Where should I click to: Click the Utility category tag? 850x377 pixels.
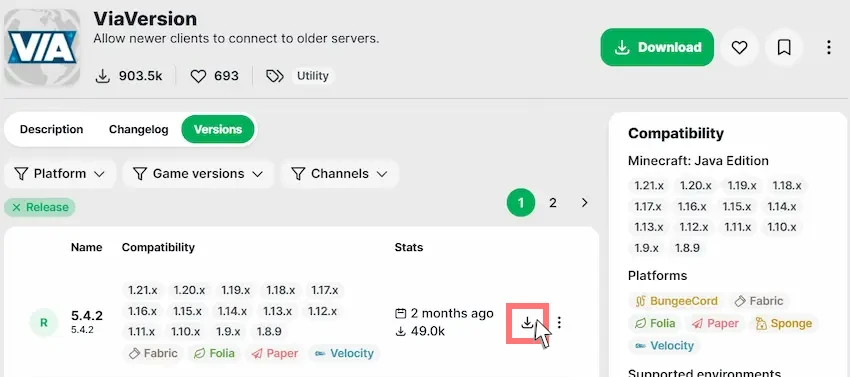pos(313,76)
